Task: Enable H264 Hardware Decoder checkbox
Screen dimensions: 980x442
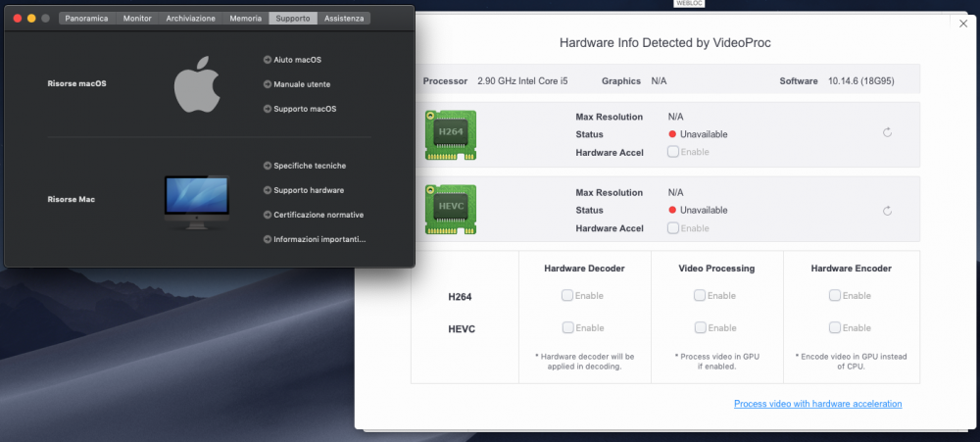Action: coord(567,295)
